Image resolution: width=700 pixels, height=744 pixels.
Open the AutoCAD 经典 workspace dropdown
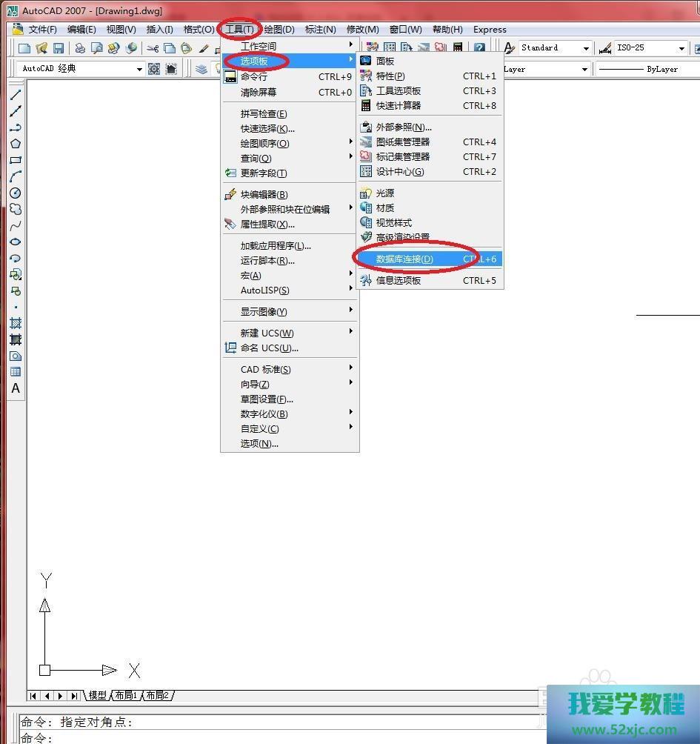point(139,69)
